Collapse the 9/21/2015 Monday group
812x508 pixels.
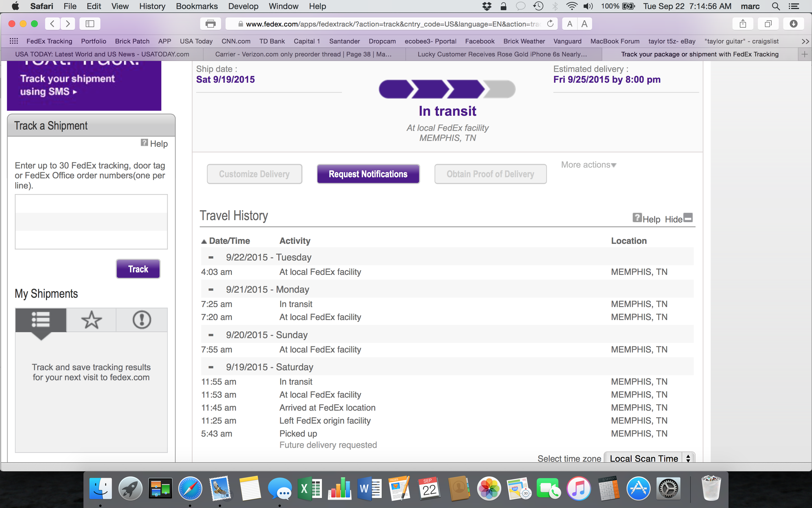click(211, 290)
